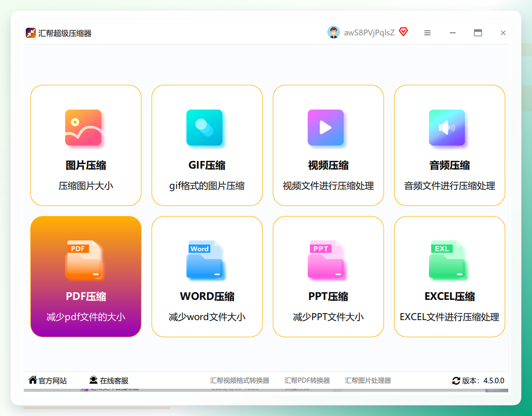532x416 pixels.
Task: Click the PPT folder icon
Action: (325, 259)
